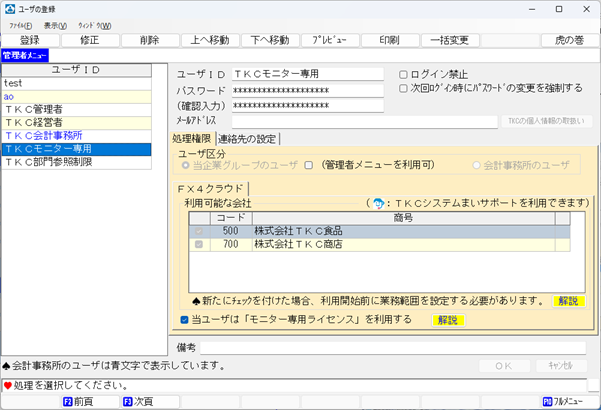The height and width of the screenshot is (410, 601).
Task: Minimize the ユーザの登録 window
Action: click(x=532, y=9)
